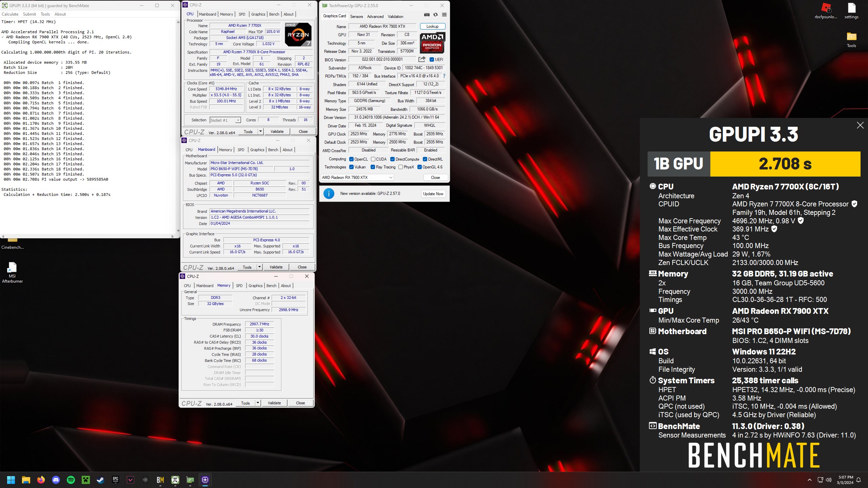Click Validate in the CPU tab CPU-Z window
Viewport: 868px width, 488px height.
277,131
